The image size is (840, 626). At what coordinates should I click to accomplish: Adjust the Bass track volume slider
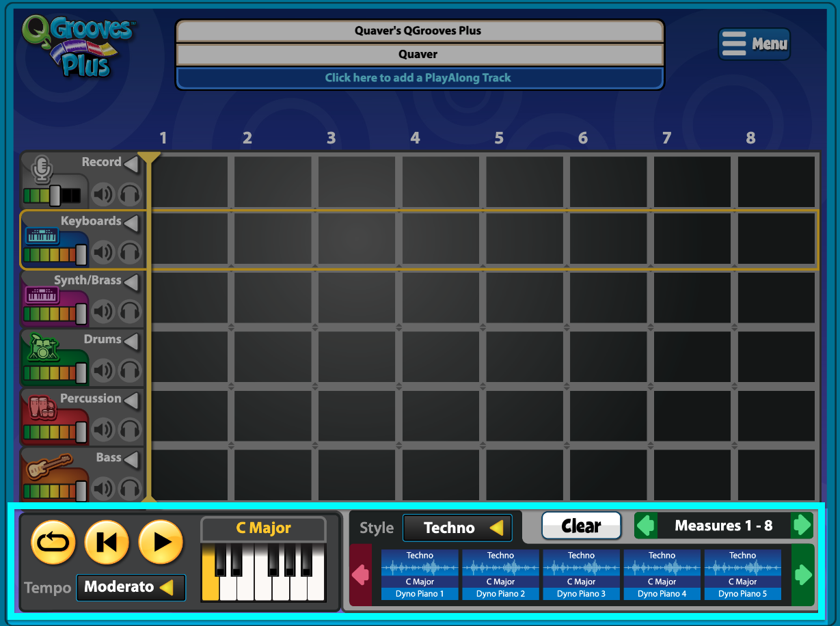[81, 491]
